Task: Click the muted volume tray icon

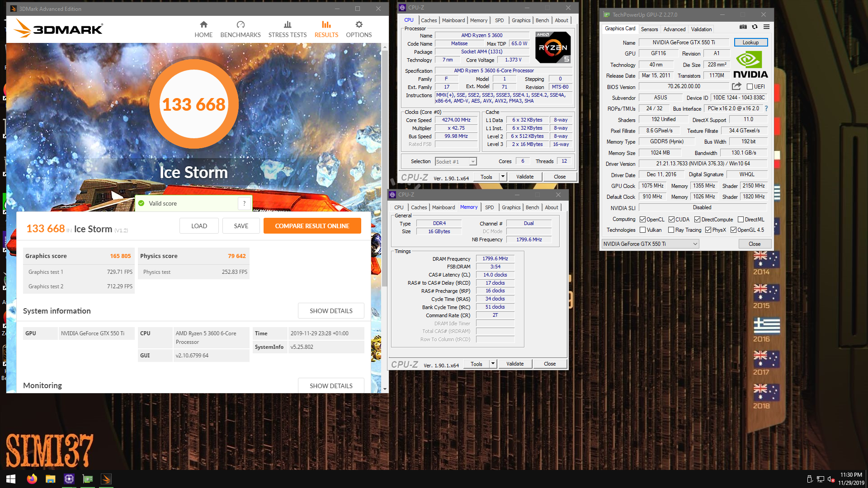Action: point(831,479)
